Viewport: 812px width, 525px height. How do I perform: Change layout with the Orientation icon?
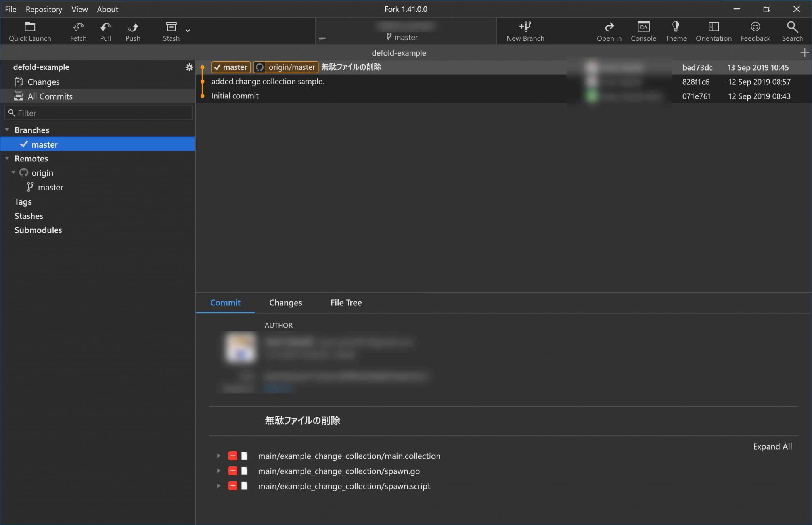pyautogui.click(x=713, y=27)
